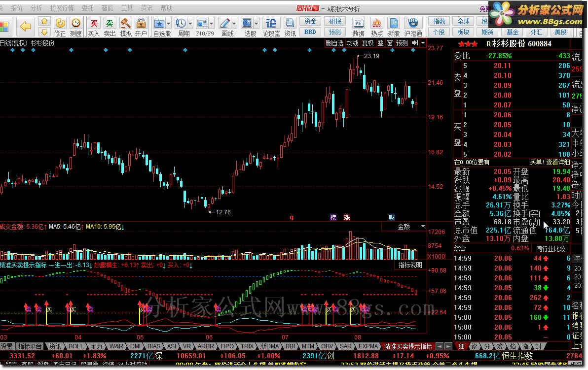Open 开户 account padlock icon
588x370 pixels.
pyautogui.click(x=141, y=23)
